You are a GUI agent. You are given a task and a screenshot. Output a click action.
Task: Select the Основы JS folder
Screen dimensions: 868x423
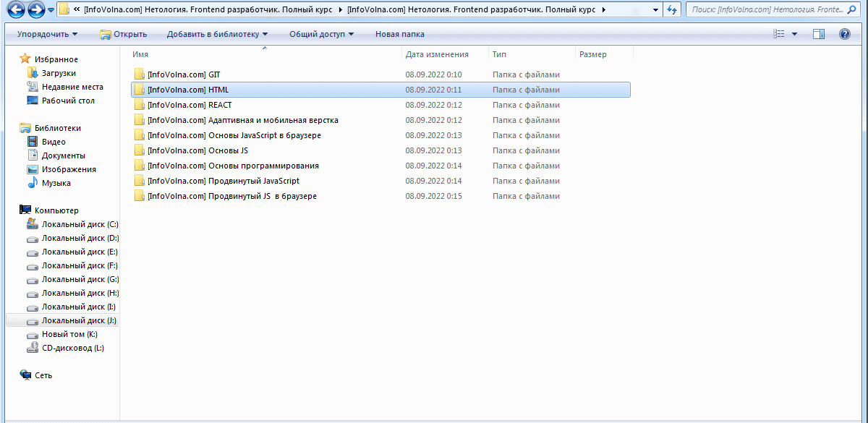tap(197, 150)
